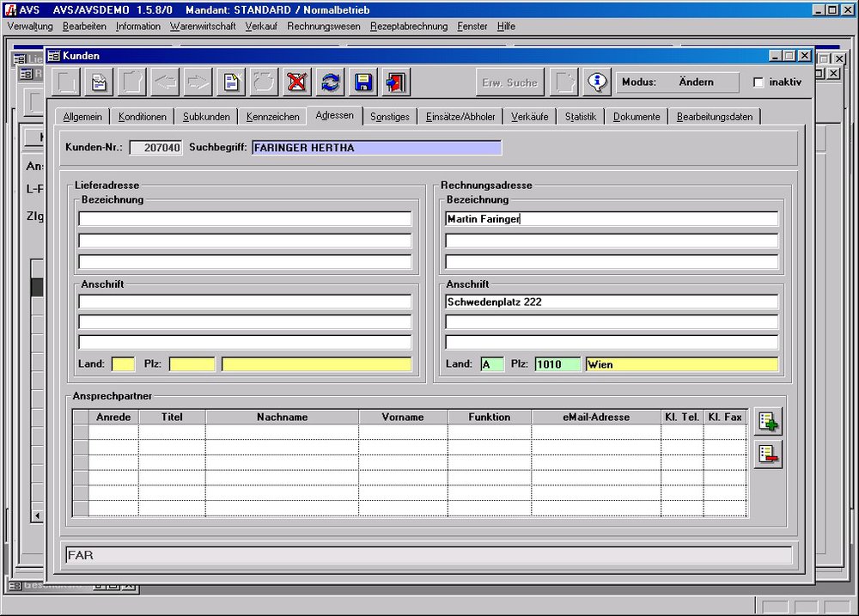This screenshot has width=859, height=616.
Task: Open the Warenwirtschaft menu
Action: tap(203, 27)
